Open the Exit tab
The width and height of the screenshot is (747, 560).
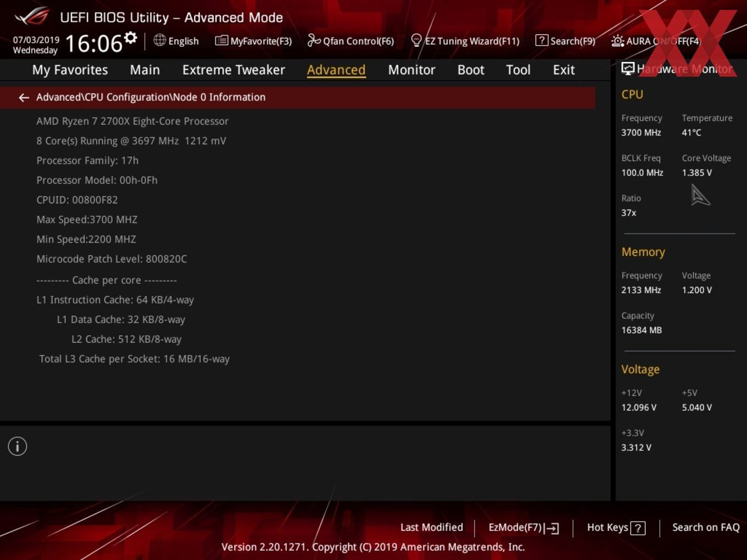[x=564, y=70]
